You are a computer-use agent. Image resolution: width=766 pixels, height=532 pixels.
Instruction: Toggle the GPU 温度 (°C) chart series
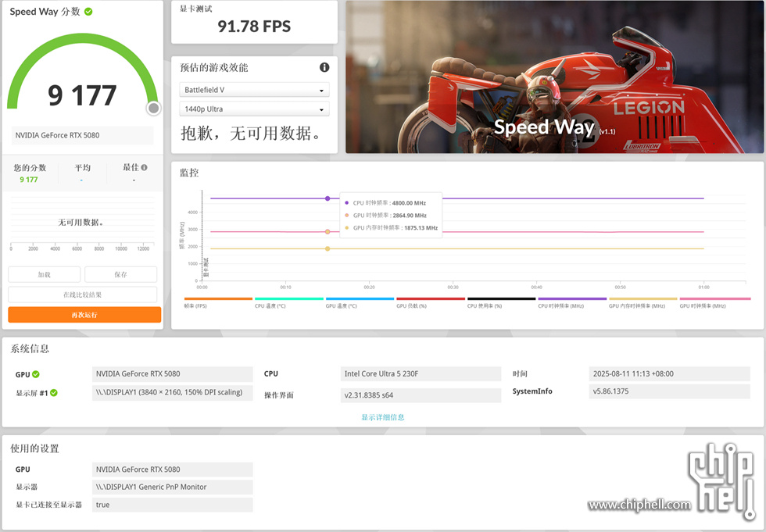pos(360,303)
